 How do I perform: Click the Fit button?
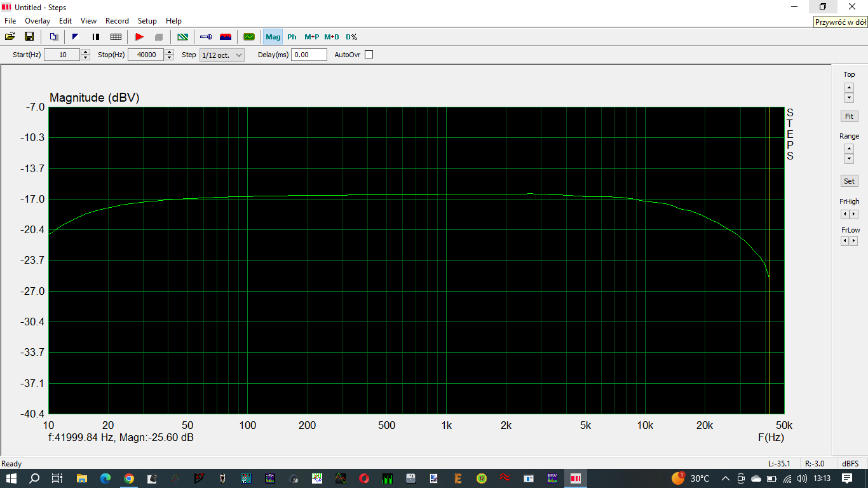pos(849,116)
